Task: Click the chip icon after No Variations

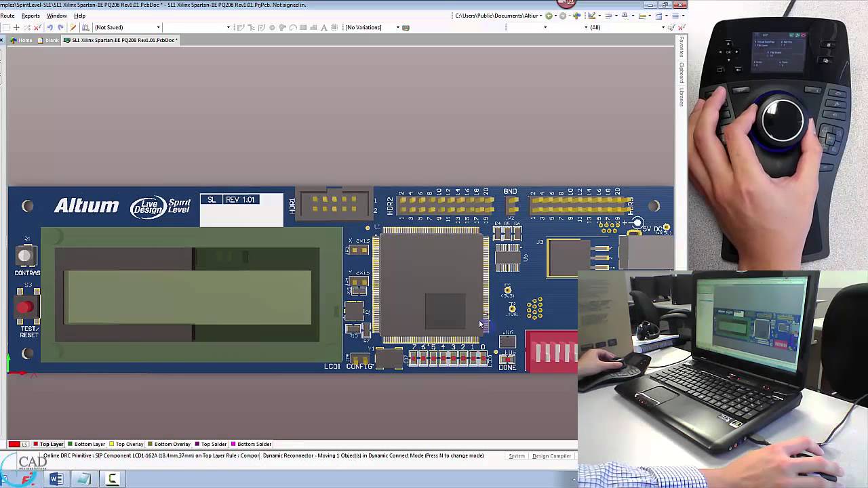Action: point(406,27)
